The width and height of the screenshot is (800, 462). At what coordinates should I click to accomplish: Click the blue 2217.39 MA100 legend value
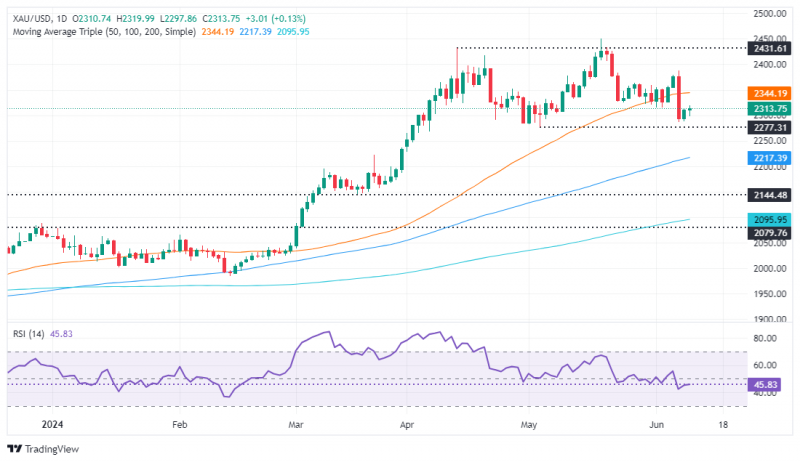(x=256, y=32)
